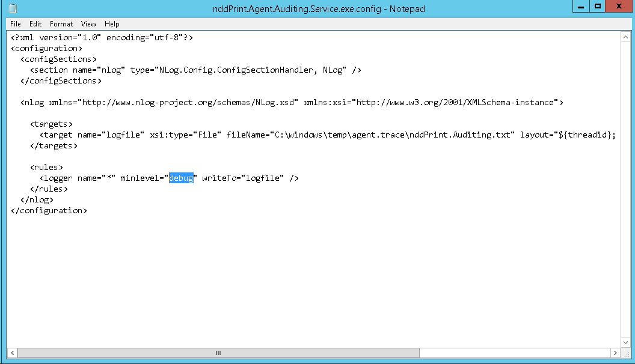Open the File menu

click(x=16, y=24)
